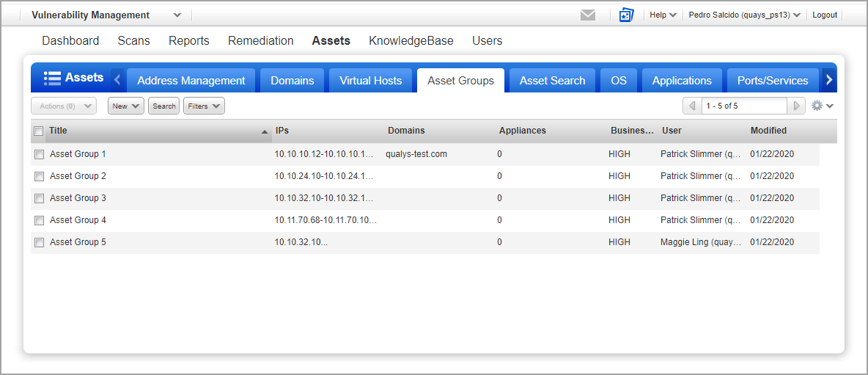868x375 pixels.
Task: Click the IP range 10.11.70.68-10.11.70.10...
Action: (325, 220)
